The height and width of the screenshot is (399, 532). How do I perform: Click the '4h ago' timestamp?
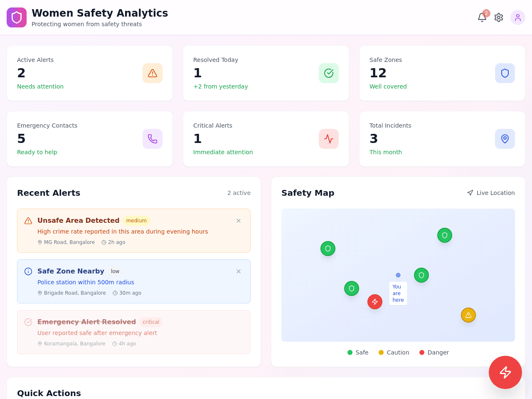point(127,344)
